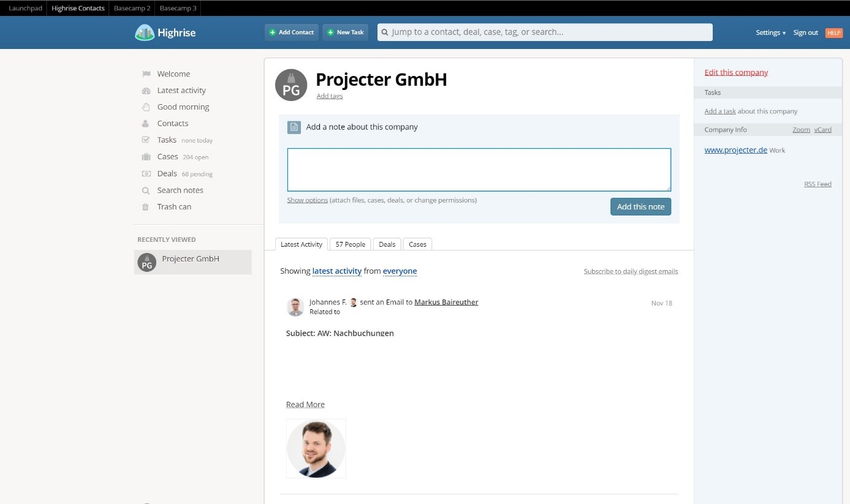Switch to the Launchpad tab
850x504 pixels.
click(25, 9)
